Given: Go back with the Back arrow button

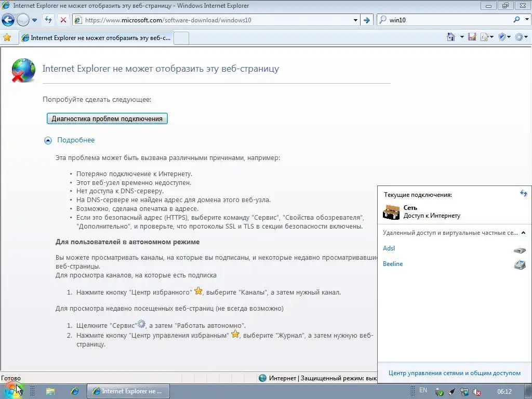Looking at the screenshot, I should 8,20.
